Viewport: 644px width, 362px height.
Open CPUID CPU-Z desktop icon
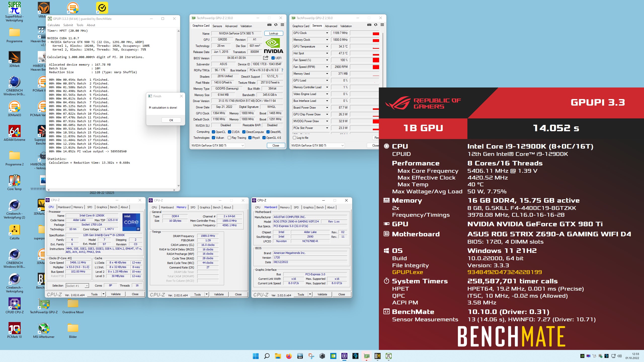[14, 306]
